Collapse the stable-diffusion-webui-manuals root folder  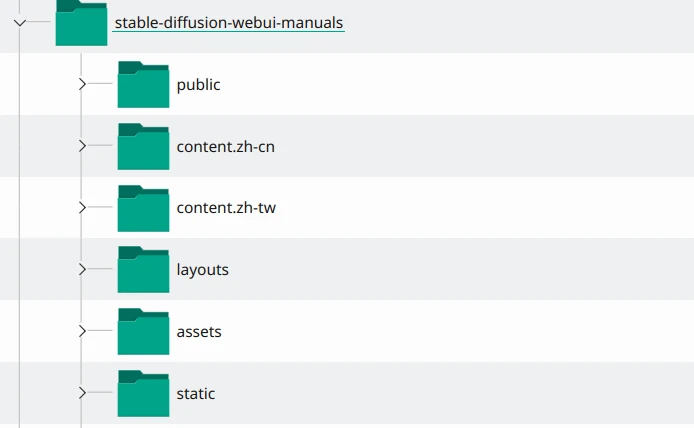click(20, 22)
